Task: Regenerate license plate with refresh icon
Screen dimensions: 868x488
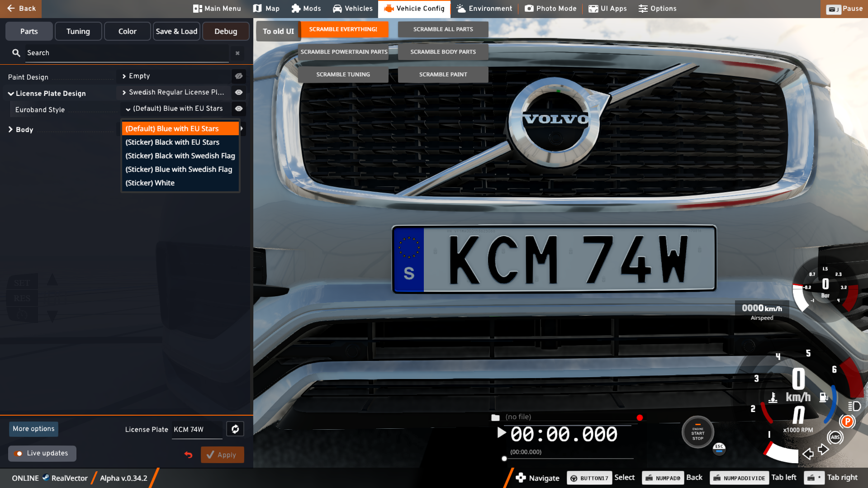Action: (235, 429)
